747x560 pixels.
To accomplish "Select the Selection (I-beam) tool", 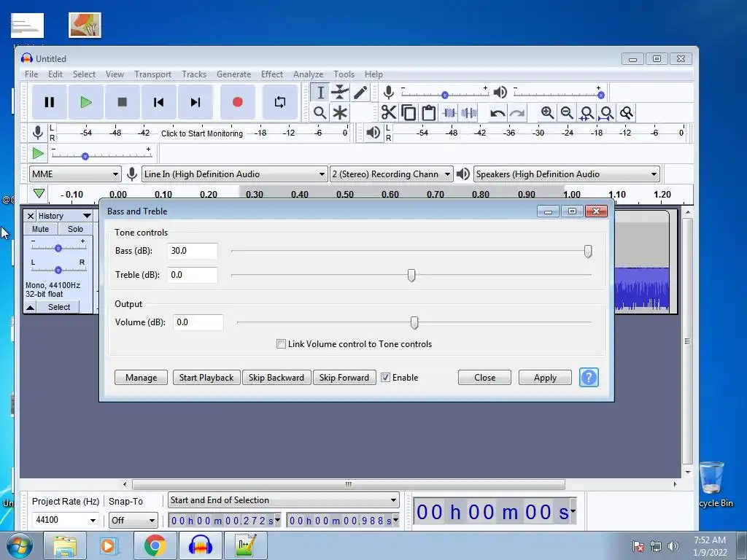I will (320, 93).
